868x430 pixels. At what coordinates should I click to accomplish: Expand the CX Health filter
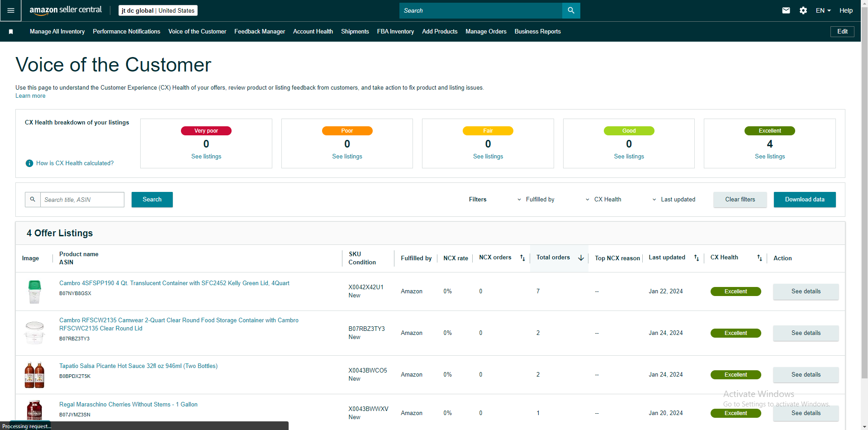(x=603, y=200)
